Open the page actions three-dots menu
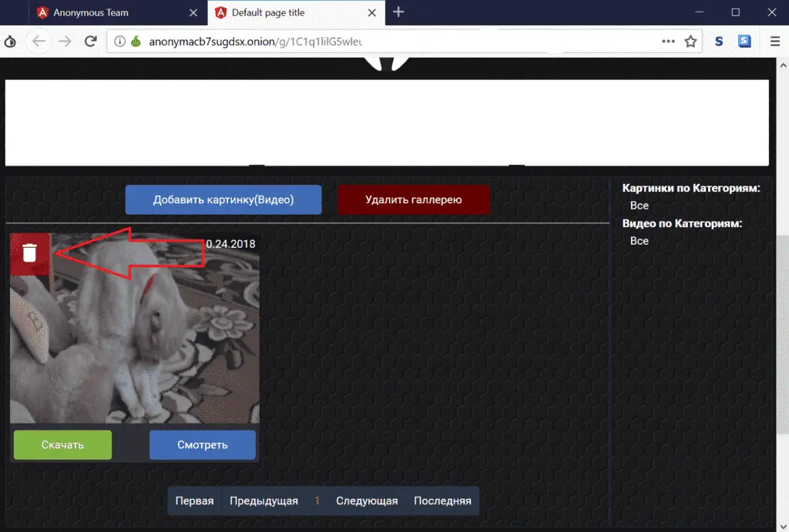Image resolution: width=789 pixels, height=532 pixels. [x=668, y=42]
